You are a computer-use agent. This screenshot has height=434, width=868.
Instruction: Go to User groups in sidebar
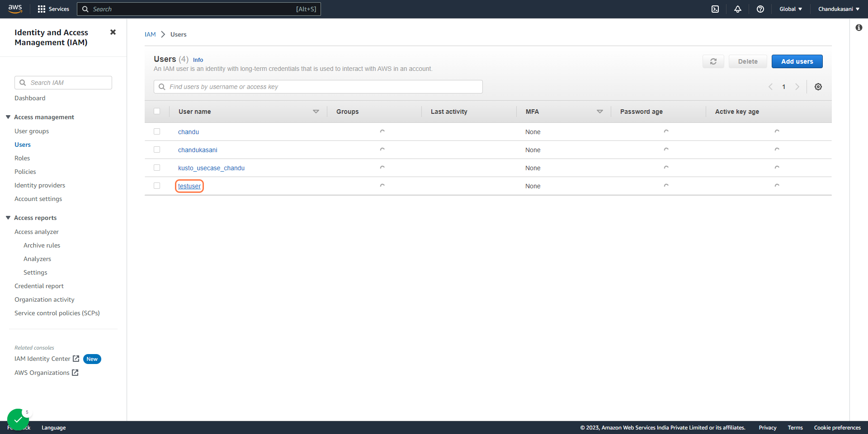point(32,131)
